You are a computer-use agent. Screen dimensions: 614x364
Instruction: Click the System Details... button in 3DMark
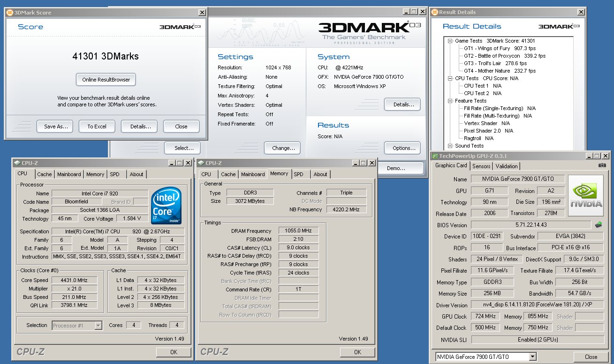click(x=402, y=104)
